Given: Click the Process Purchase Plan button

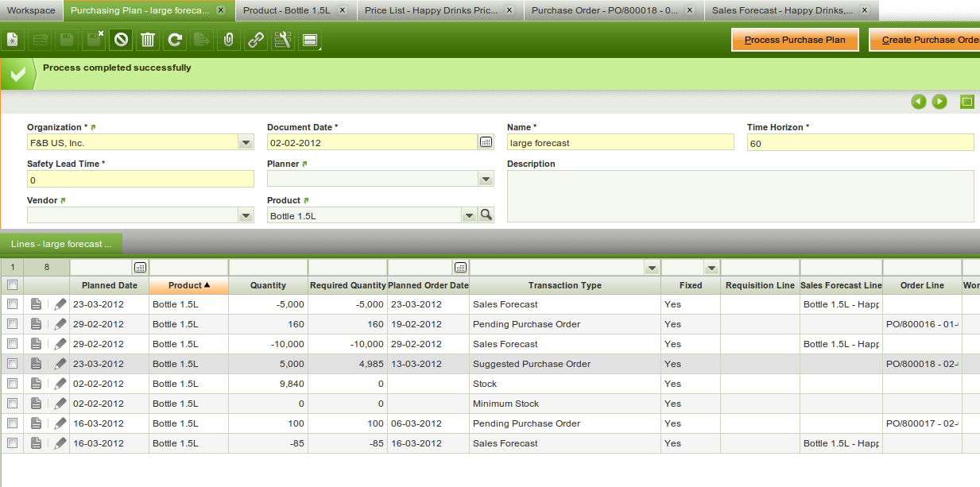Looking at the screenshot, I should click(x=795, y=40).
